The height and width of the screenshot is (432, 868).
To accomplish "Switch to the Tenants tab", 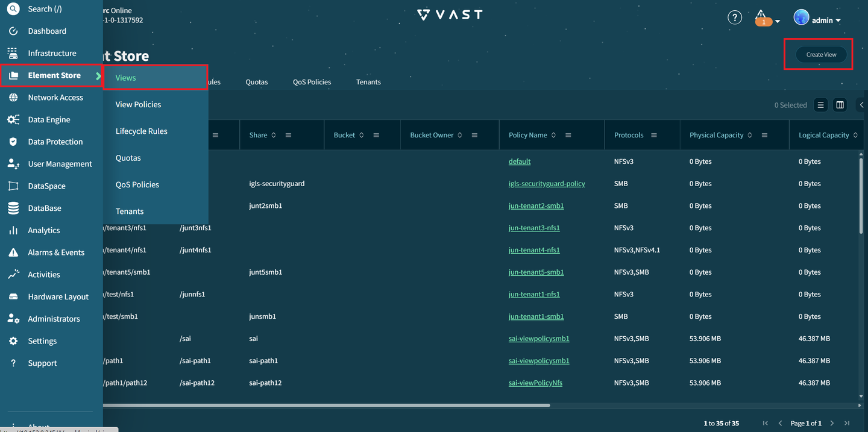I will coord(368,82).
